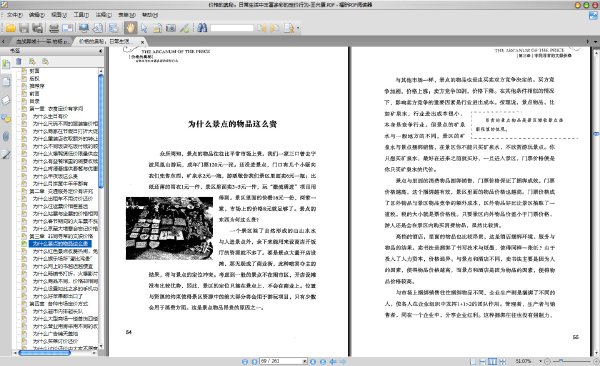Screen dimensions: 600x366
Task: Open the 工具 menu
Action: click(81, 15)
